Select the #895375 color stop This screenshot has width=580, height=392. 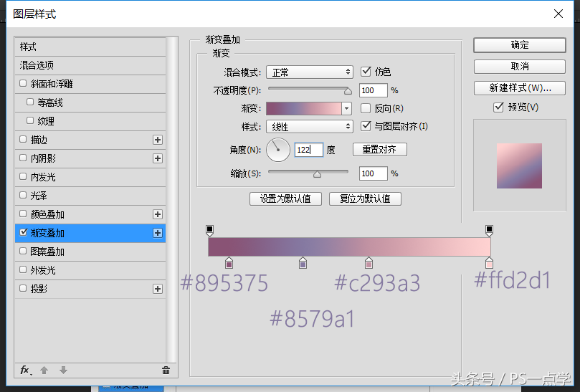click(229, 263)
